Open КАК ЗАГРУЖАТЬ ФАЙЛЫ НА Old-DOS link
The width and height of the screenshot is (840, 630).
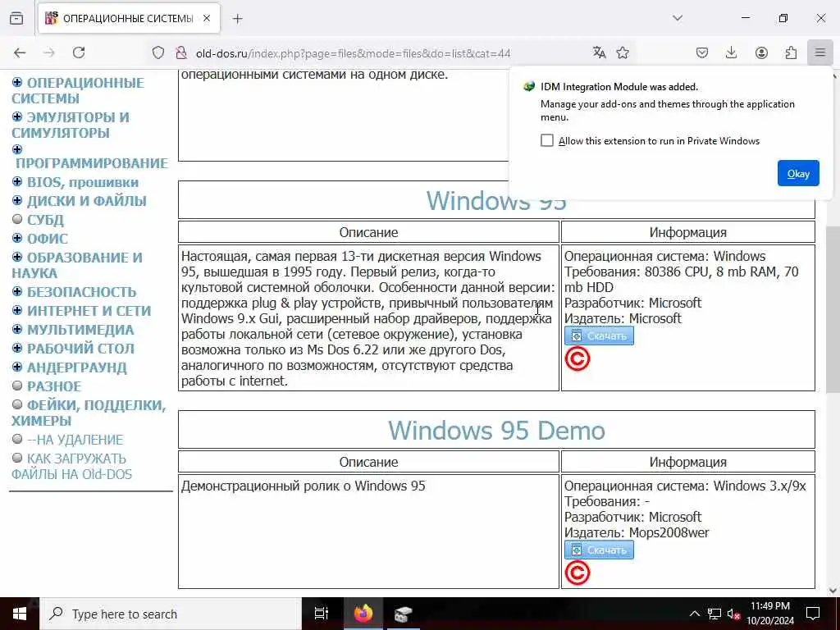coord(72,467)
